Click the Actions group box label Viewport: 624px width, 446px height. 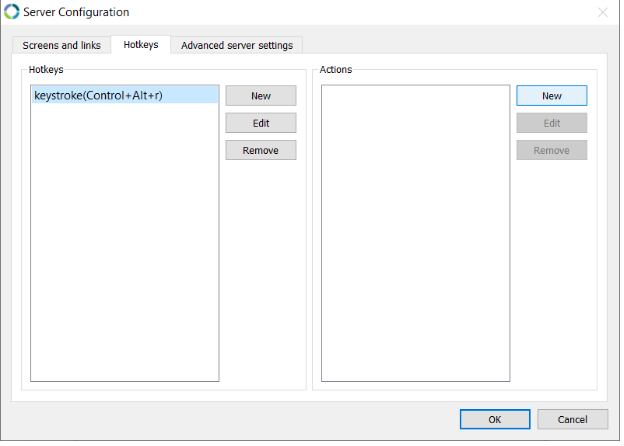(x=336, y=70)
